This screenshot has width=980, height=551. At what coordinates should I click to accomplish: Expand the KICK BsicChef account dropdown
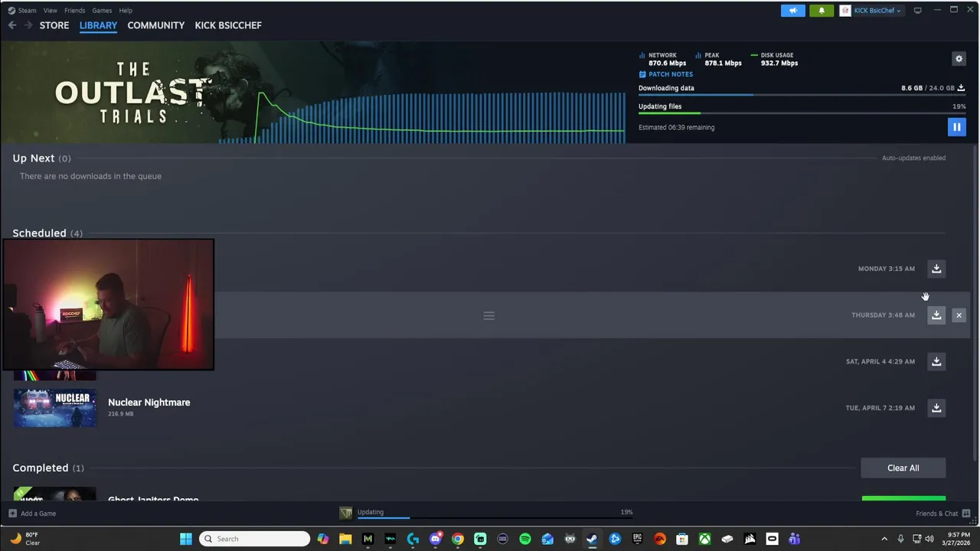click(872, 11)
